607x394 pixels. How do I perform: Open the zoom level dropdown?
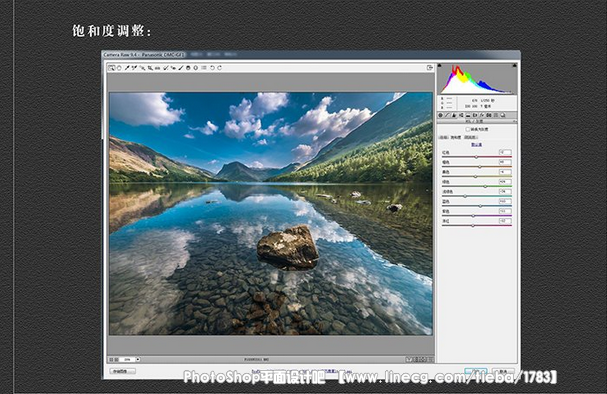click(x=138, y=360)
